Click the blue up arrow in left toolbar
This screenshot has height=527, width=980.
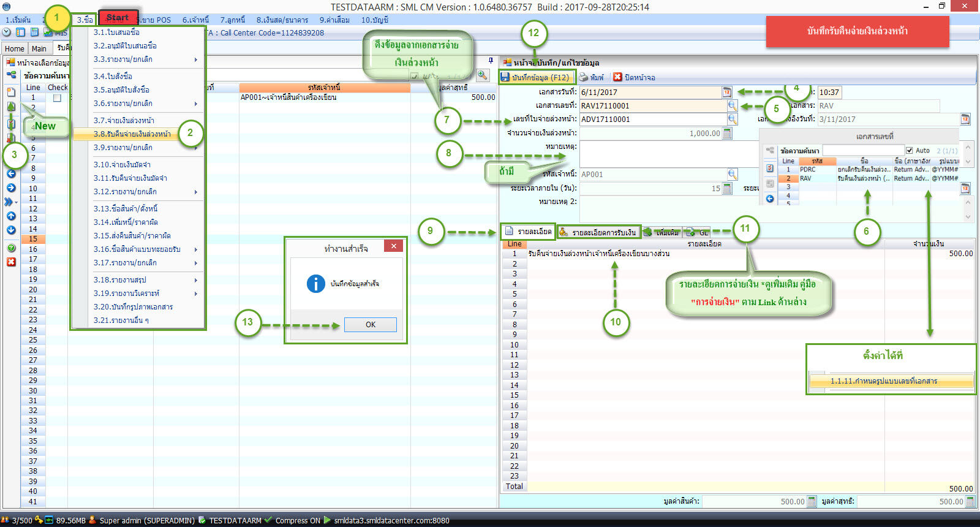tap(11, 216)
